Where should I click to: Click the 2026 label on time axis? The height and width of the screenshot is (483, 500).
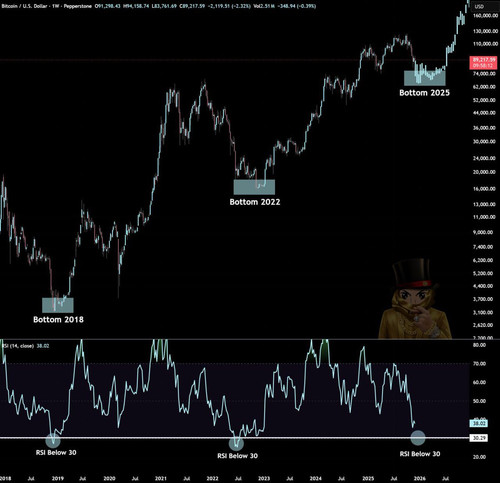420,478
